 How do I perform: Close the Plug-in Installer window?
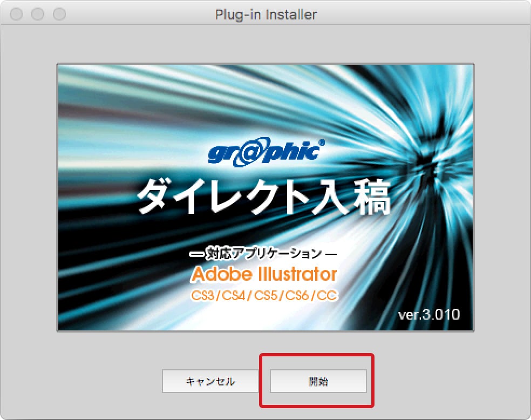pyautogui.click(x=16, y=14)
